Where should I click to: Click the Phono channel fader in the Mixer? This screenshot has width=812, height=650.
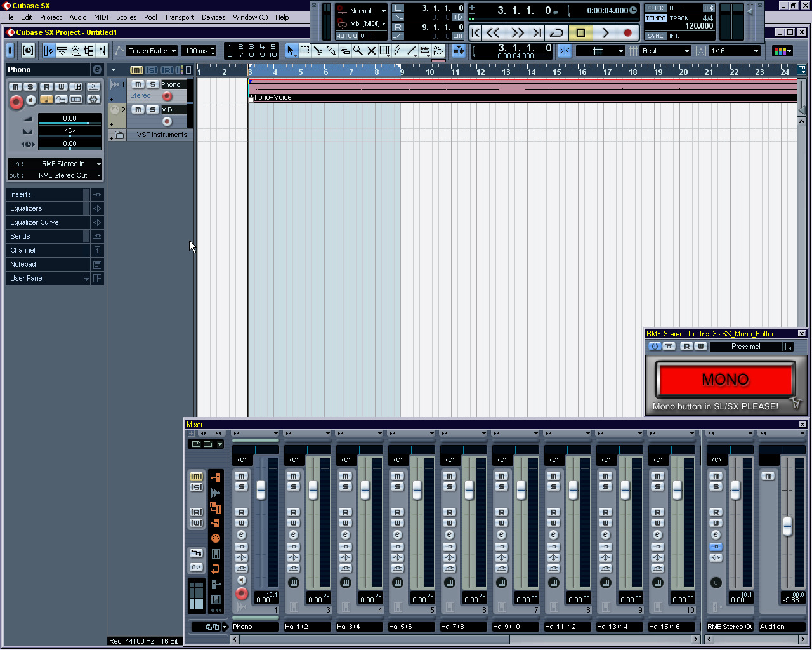coord(261,490)
